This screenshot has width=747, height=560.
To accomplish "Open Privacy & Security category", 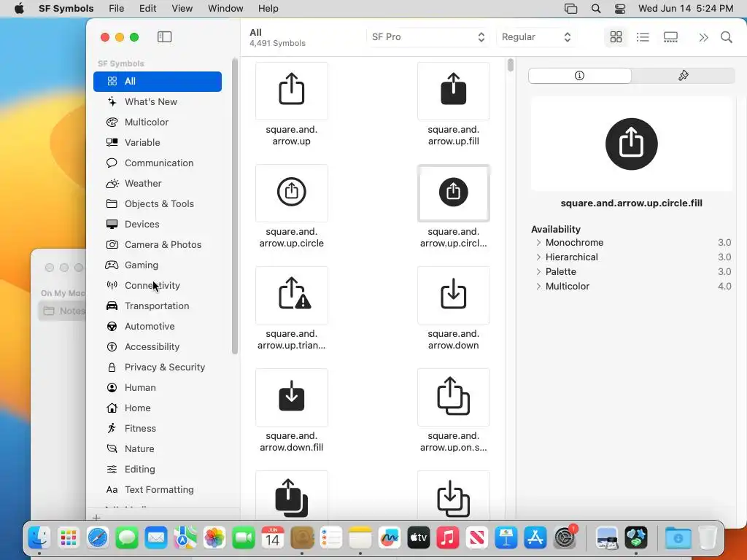I will (158, 367).
